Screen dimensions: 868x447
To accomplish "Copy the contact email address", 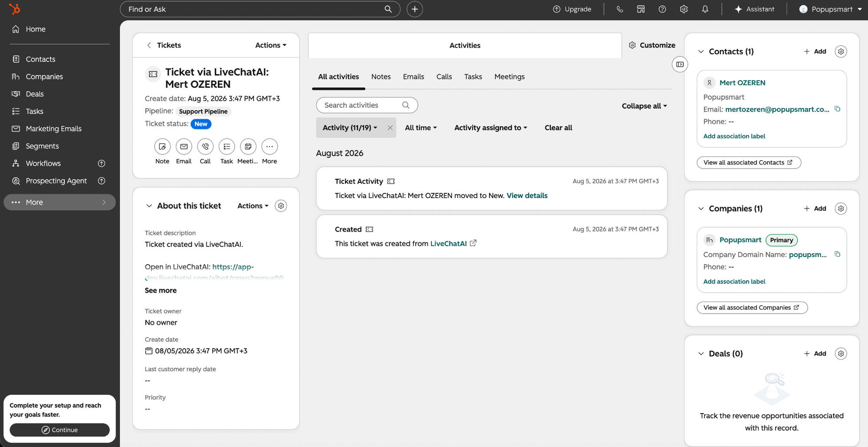I will (x=837, y=109).
